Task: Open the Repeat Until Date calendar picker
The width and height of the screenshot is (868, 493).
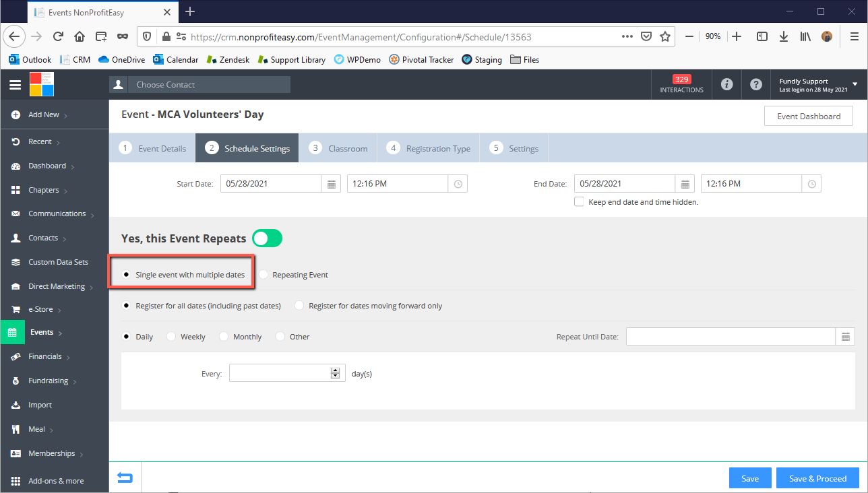Action: 845,337
